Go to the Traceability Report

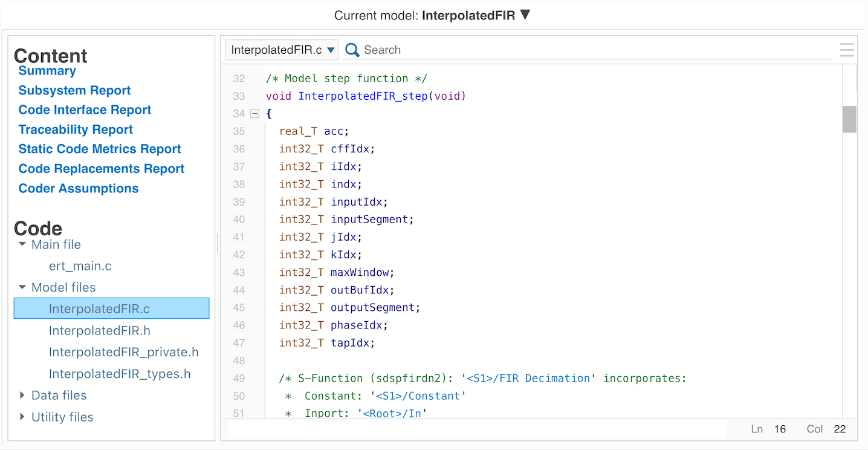(x=76, y=129)
